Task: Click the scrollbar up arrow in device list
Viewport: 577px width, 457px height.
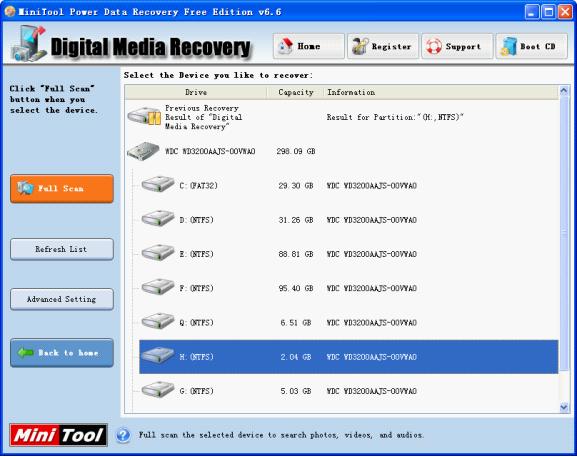Action: click(x=564, y=91)
